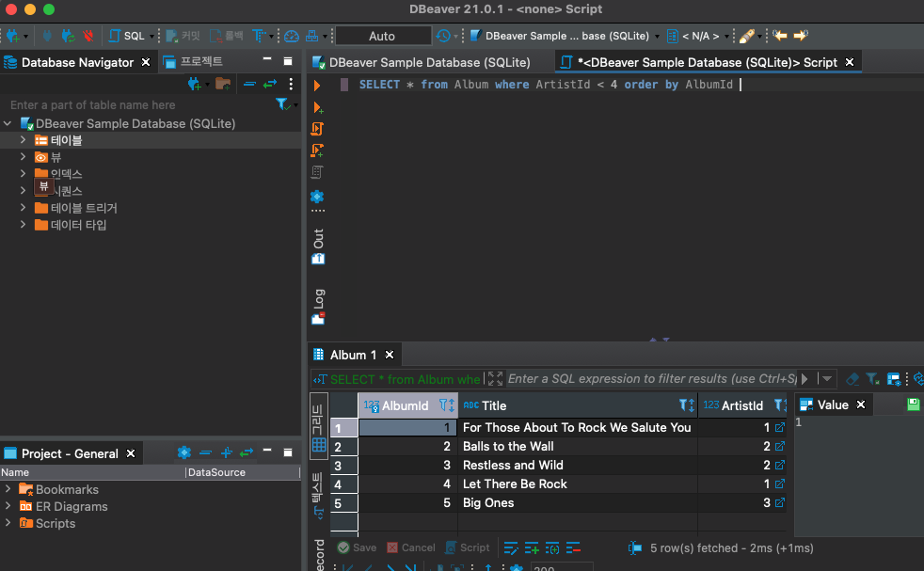924x571 pixels.
Task: Click new connection icon in Database Navigator toolbar
Action: point(194,85)
